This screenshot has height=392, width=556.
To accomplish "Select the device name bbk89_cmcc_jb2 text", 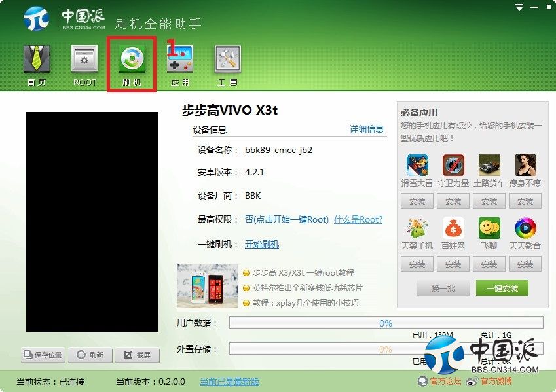I will (278, 151).
